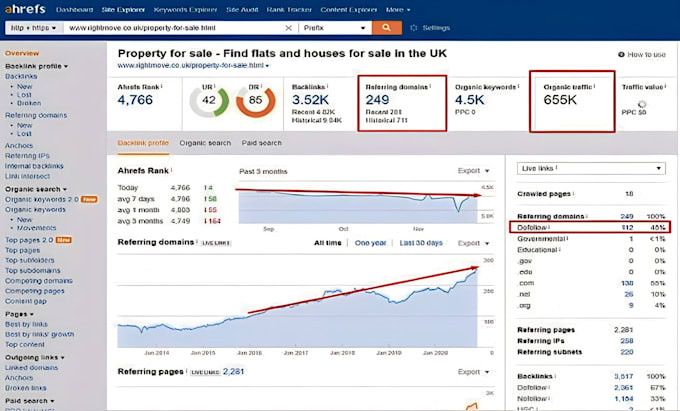Open Competing pages in the sidebar

pos(34,291)
